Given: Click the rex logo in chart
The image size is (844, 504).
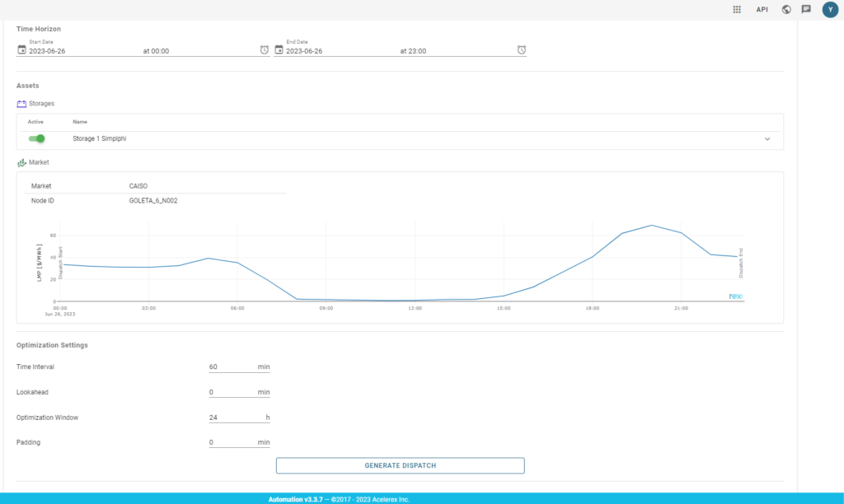Looking at the screenshot, I should click(x=735, y=296).
